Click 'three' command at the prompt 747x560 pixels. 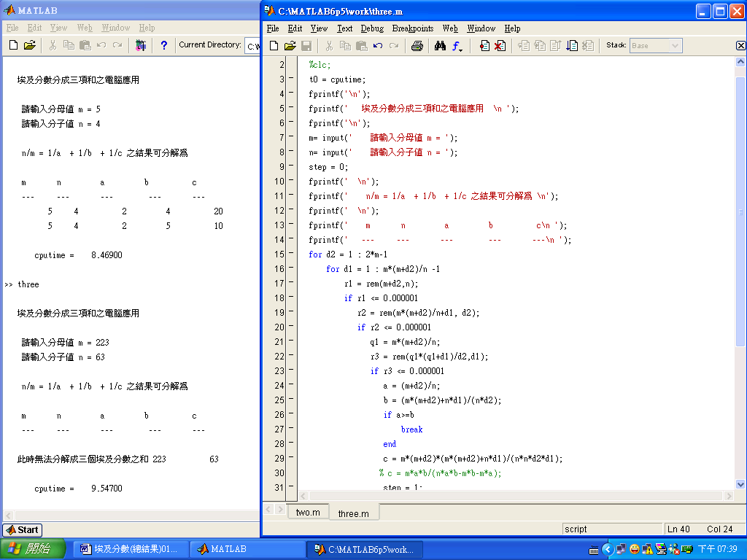tap(28, 284)
